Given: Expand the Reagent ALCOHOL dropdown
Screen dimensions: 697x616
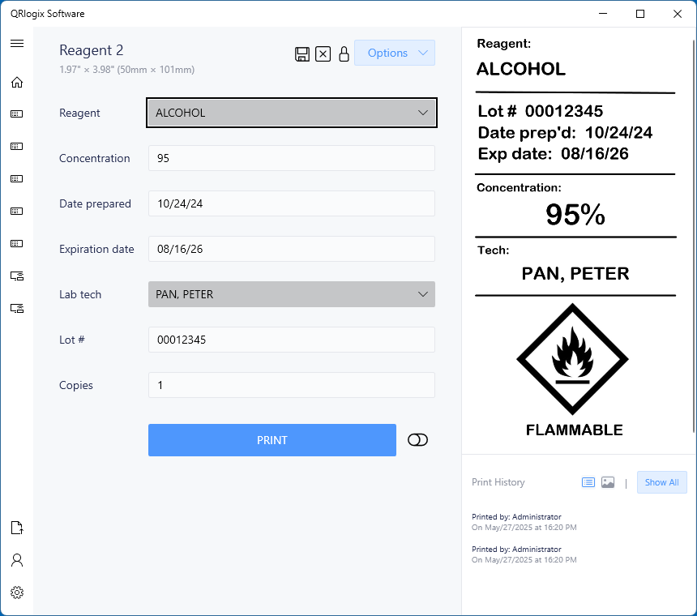Looking at the screenshot, I should (x=292, y=113).
